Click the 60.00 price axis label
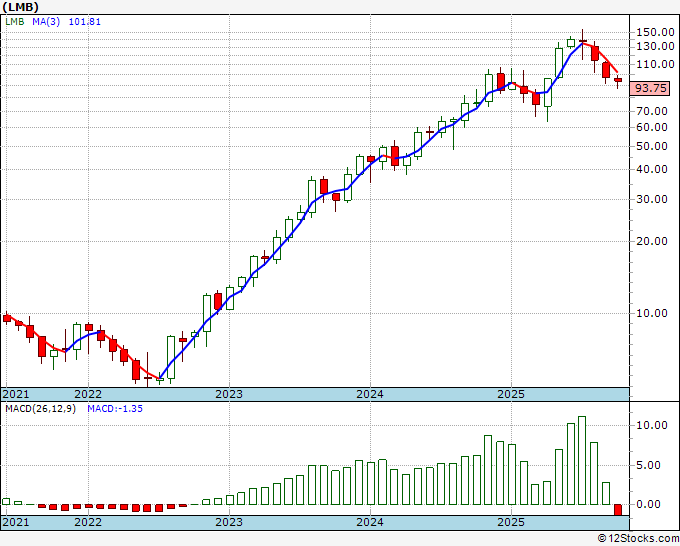This screenshot has width=680, height=546. pos(652,127)
